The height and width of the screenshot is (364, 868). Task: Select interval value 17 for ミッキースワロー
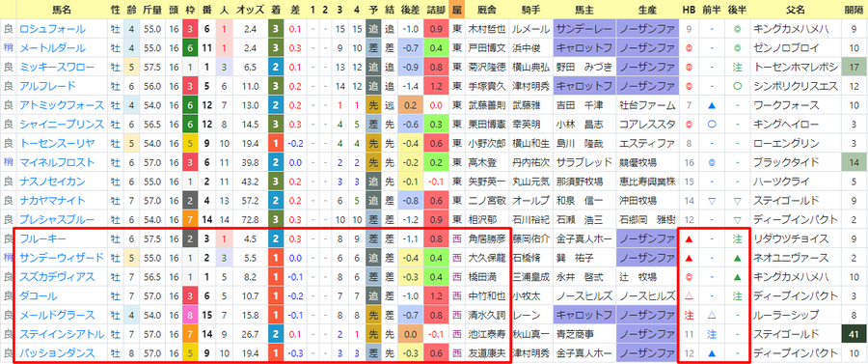click(x=854, y=67)
